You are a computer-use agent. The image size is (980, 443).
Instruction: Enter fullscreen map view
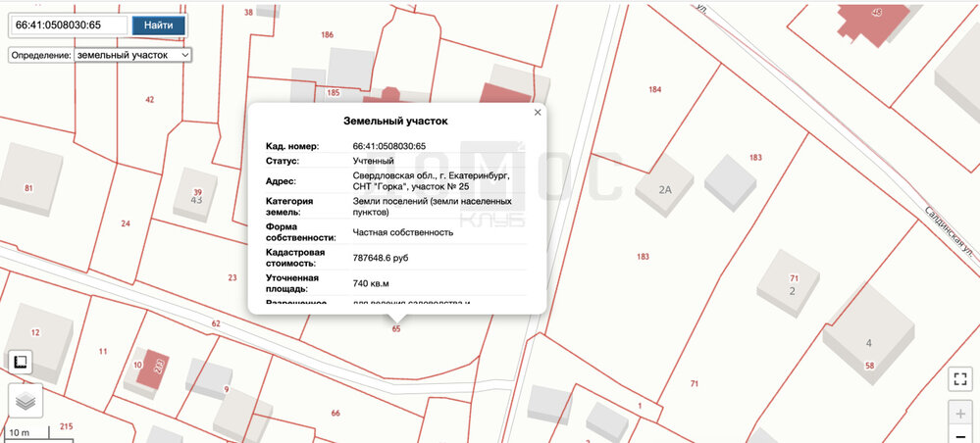(959, 379)
